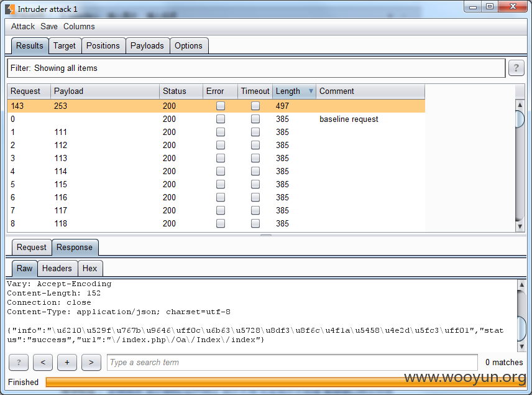This screenshot has width=532, height=395.
Task: Click response pane scroll down arrow
Action: (521, 346)
